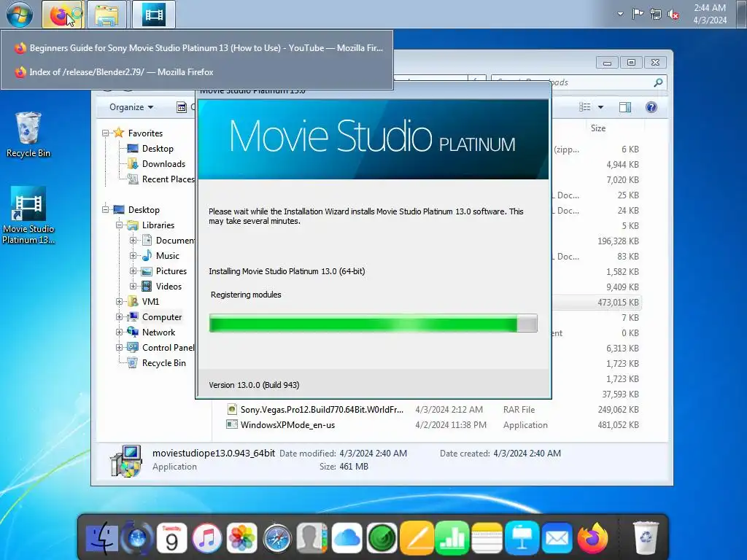Switch to the Beginners Guide YouTube Firefox window
The height and width of the screenshot is (560, 747).
(198, 47)
